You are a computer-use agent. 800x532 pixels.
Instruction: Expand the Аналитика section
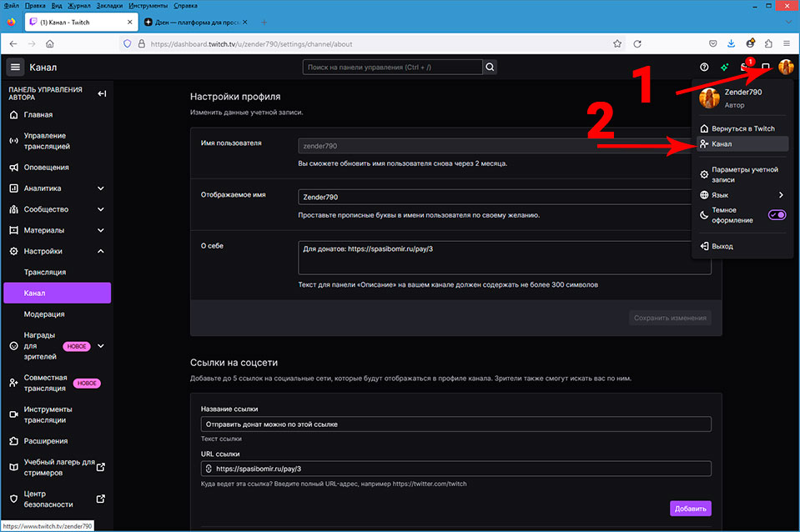tap(100, 188)
